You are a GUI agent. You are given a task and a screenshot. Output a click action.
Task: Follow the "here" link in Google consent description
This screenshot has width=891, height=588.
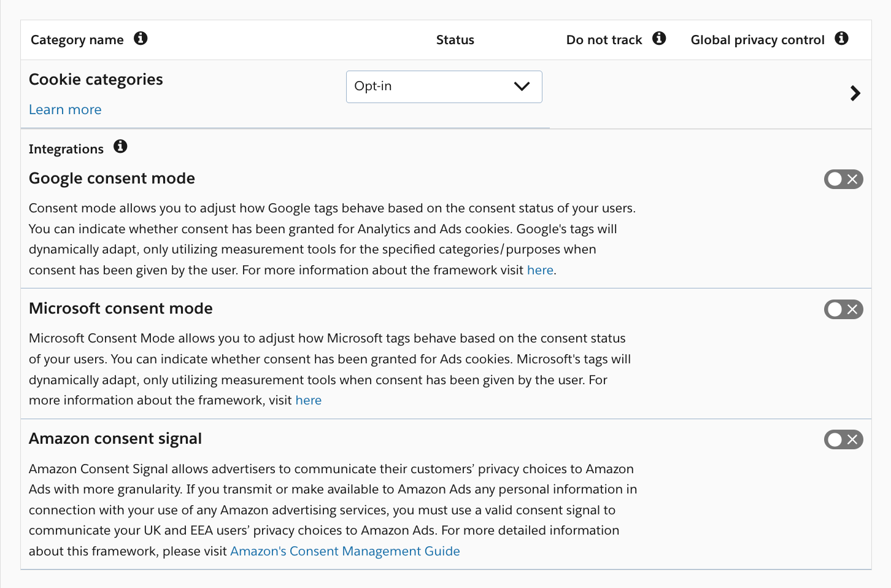coord(540,270)
